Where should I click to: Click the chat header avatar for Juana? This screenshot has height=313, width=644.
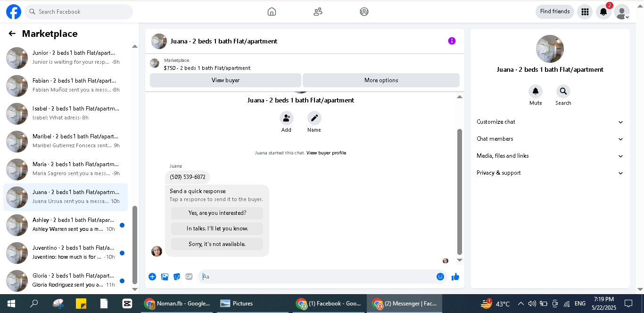pyautogui.click(x=159, y=41)
